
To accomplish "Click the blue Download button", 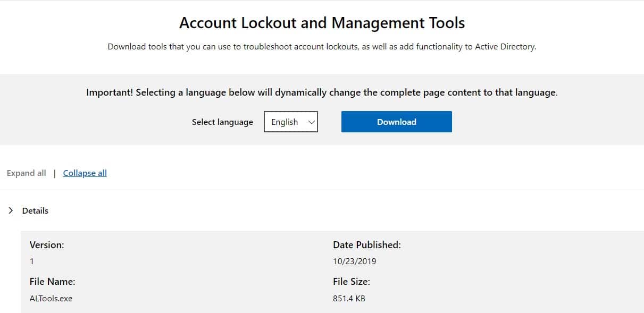I will click(396, 122).
